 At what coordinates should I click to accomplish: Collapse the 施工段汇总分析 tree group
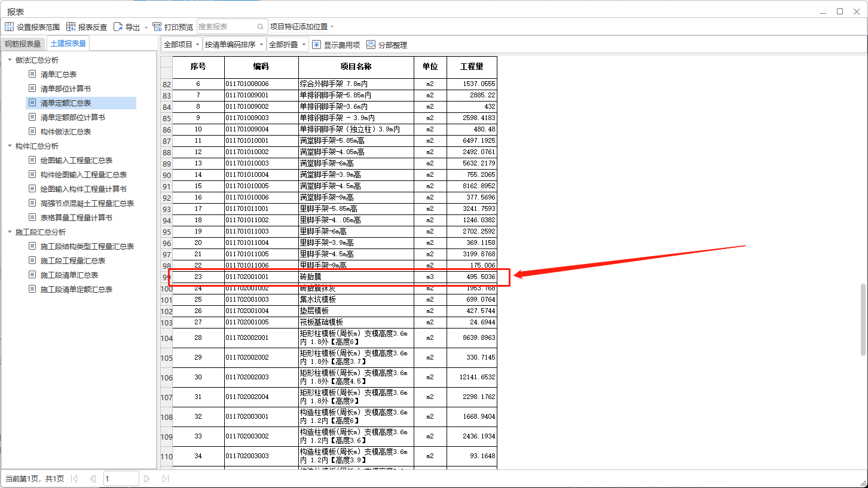click(10, 232)
